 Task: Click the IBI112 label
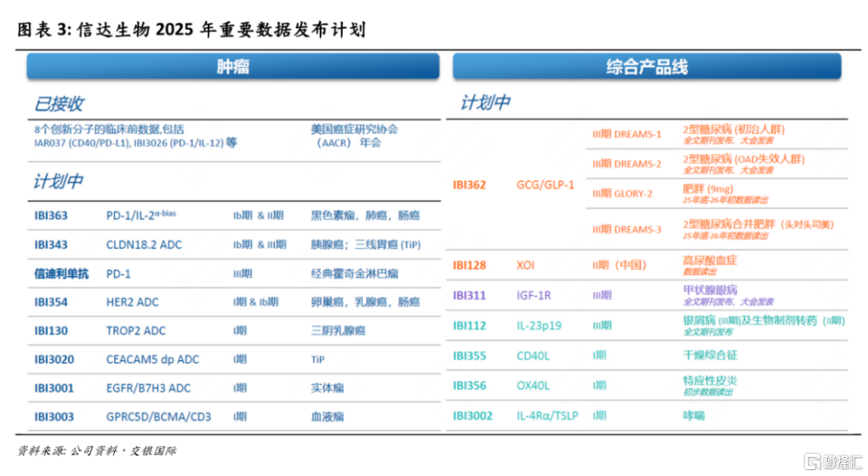point(470,326)
